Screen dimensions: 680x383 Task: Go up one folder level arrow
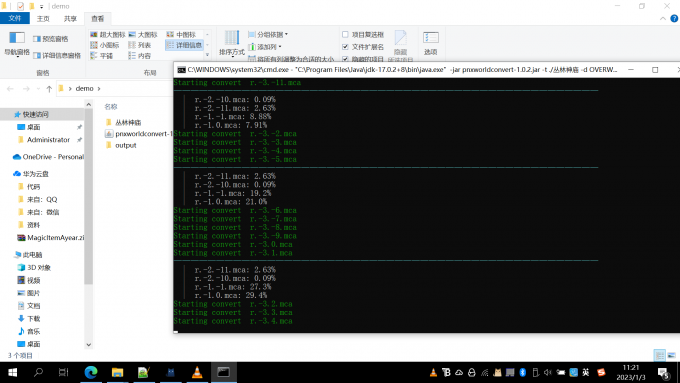(x=49, y=88)
